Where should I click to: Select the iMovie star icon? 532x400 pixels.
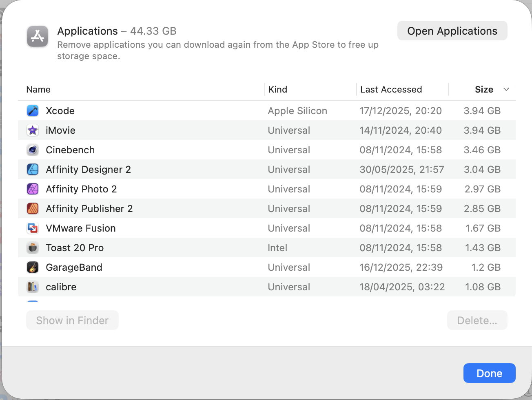[33, 130]
